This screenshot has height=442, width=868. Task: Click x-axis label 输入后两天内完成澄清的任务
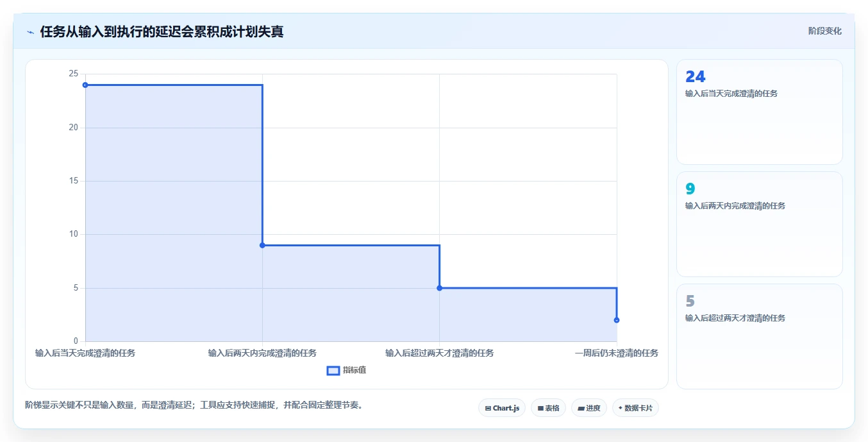coord(262,353)
